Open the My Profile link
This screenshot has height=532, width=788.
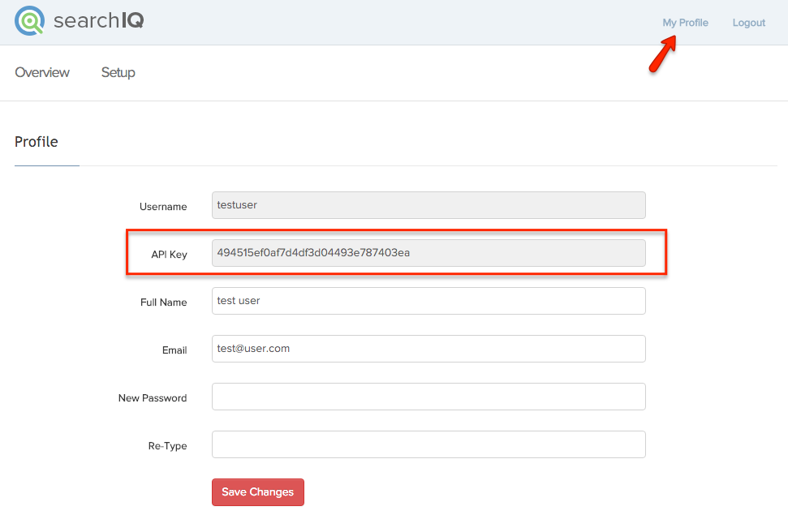click(685, 23)
